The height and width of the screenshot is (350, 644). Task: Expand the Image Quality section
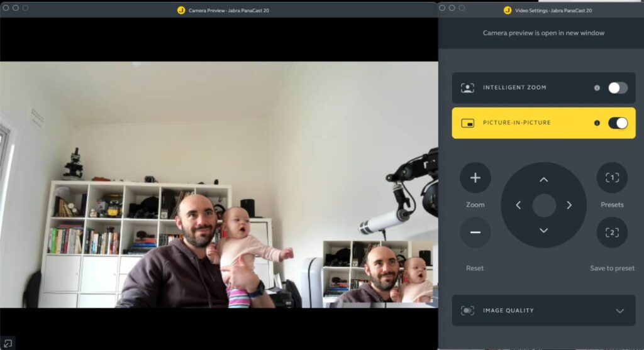click(x=543, y=310)
